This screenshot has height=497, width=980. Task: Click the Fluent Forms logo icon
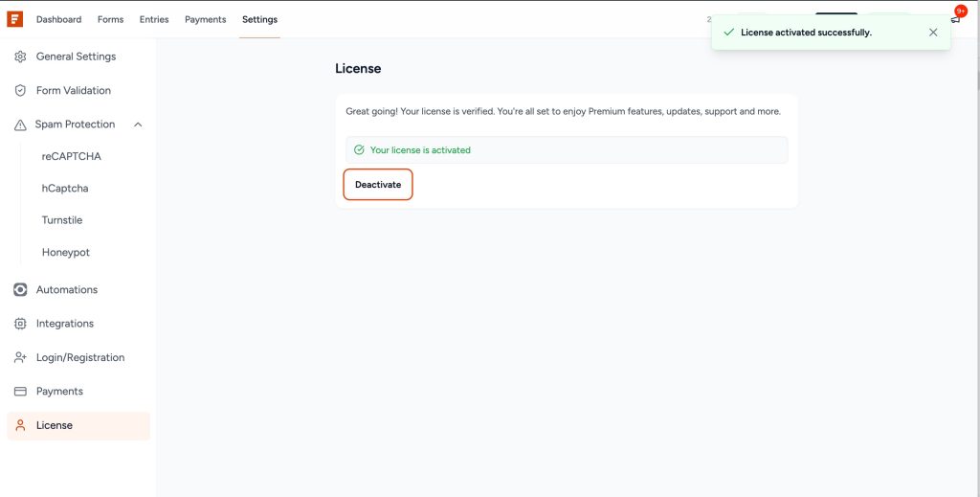(x=15, y=19)
